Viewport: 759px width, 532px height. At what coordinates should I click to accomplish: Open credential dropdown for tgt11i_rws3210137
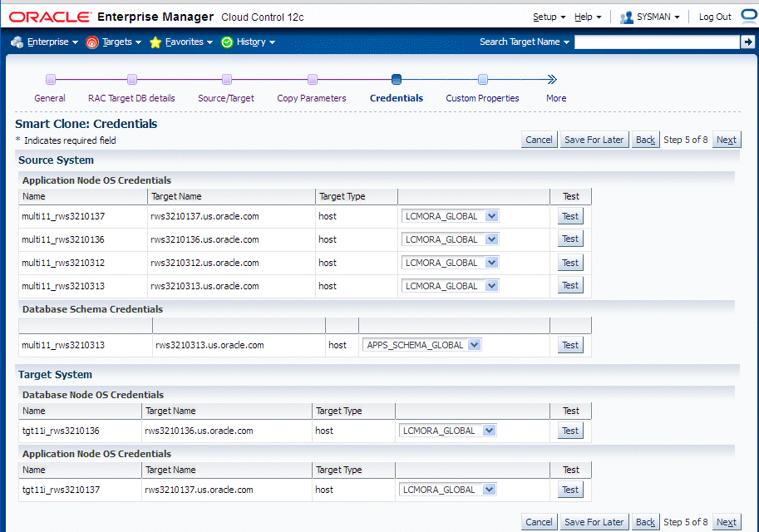pos(448,490)
